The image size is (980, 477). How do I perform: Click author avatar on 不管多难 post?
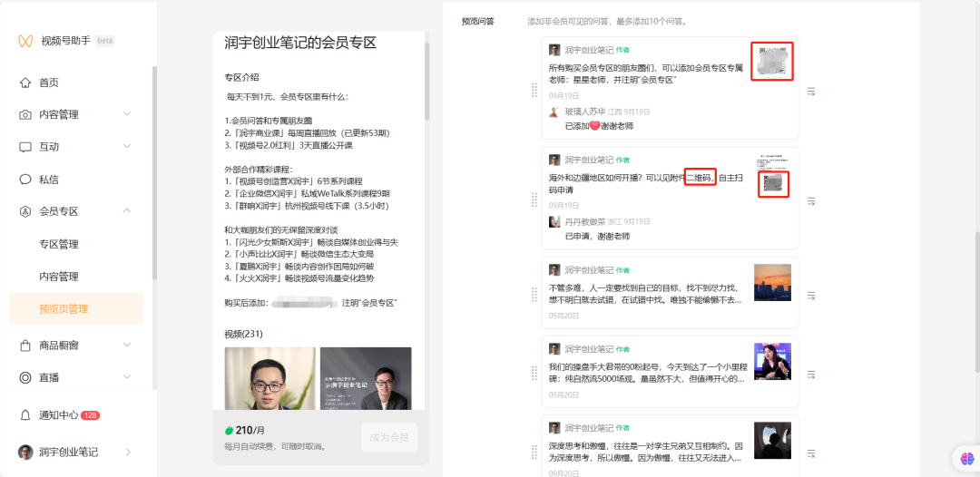pos(554,269)
